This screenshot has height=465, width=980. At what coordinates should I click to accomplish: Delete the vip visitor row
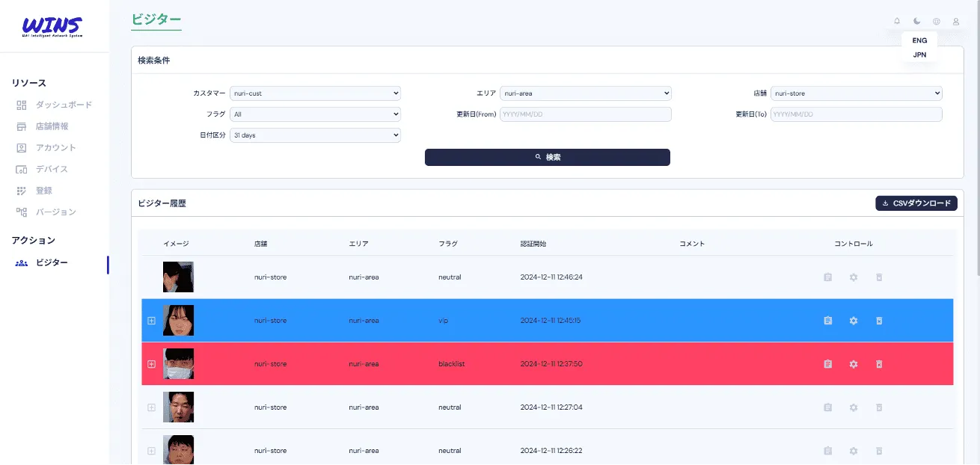pyautogui.click(x=879, y=321)
